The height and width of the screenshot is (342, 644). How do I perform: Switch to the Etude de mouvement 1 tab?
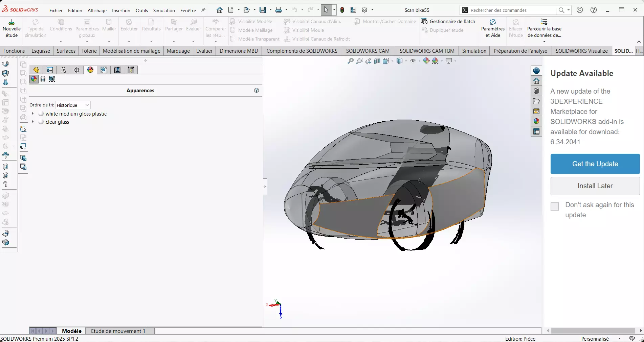pyautogui.click(x=118, y=331)
